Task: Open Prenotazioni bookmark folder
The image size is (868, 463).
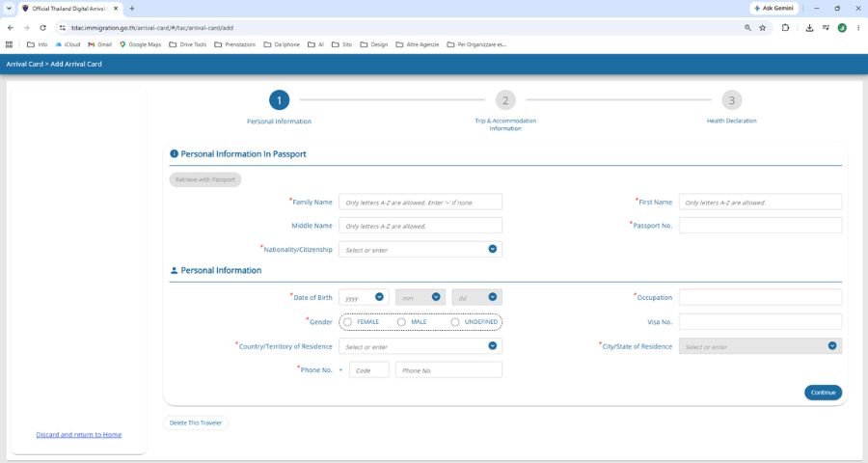Action: coord(234,44)
